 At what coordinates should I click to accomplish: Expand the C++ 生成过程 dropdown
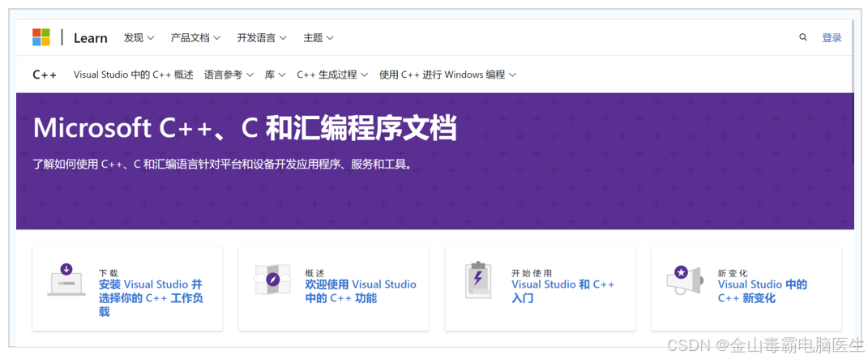(x=332, y=75)
